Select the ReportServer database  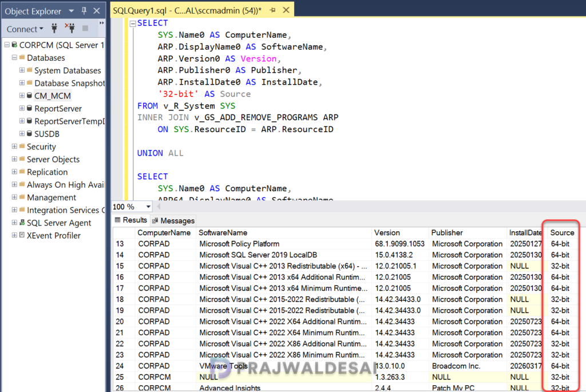(x=58, y=109)
